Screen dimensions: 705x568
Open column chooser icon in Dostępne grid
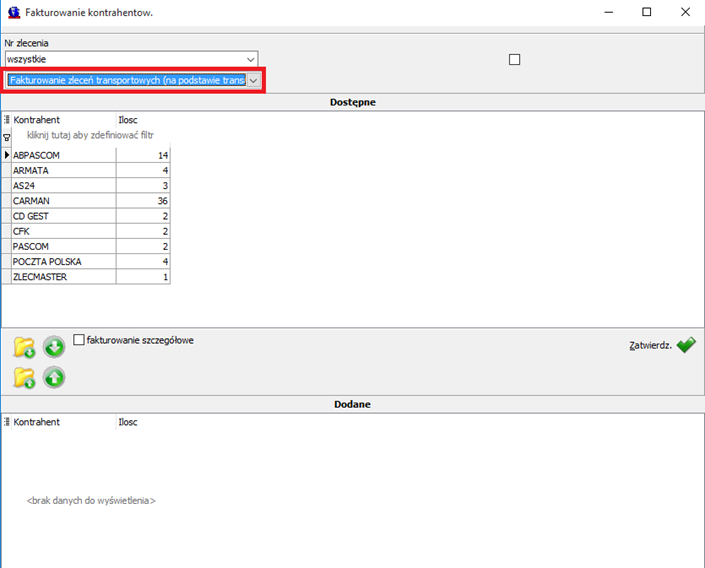7,120
